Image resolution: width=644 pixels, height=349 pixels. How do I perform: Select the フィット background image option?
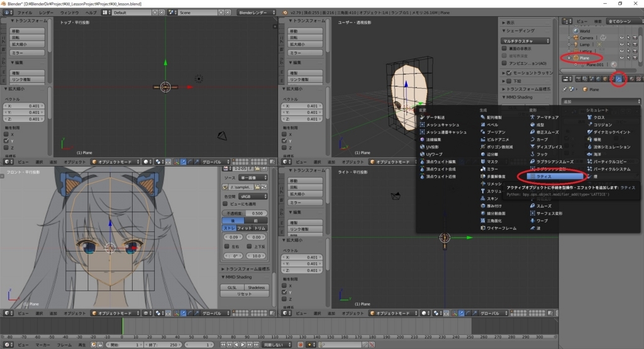coord(244,228)
